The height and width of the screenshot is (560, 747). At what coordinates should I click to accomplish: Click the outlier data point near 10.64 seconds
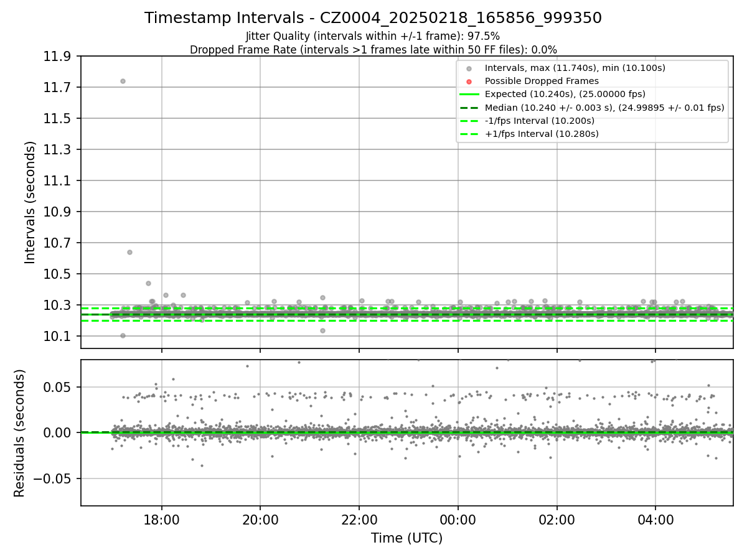[x=129, y=252]
